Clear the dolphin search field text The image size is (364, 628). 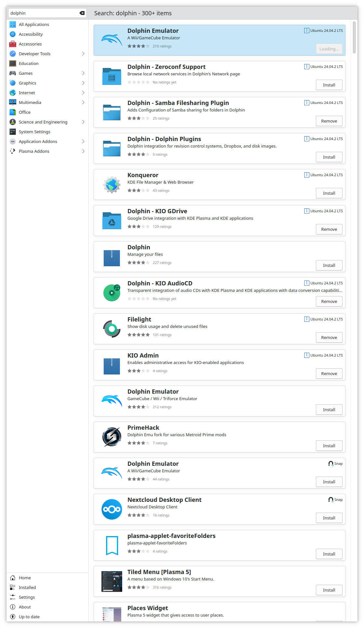82,13
